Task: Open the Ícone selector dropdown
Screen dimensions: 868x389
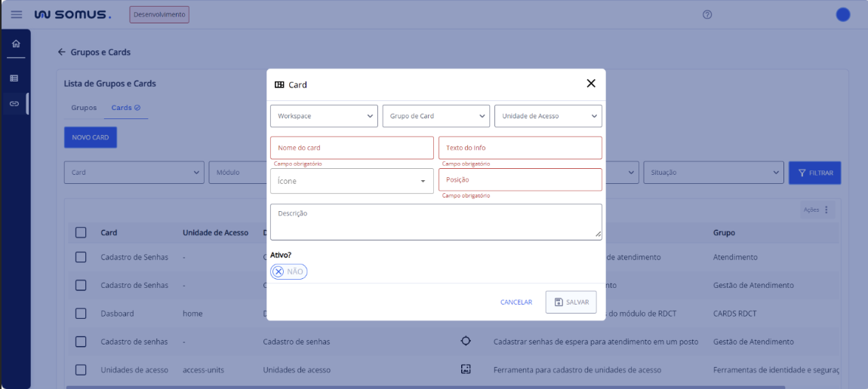Action: pos(352,181)
